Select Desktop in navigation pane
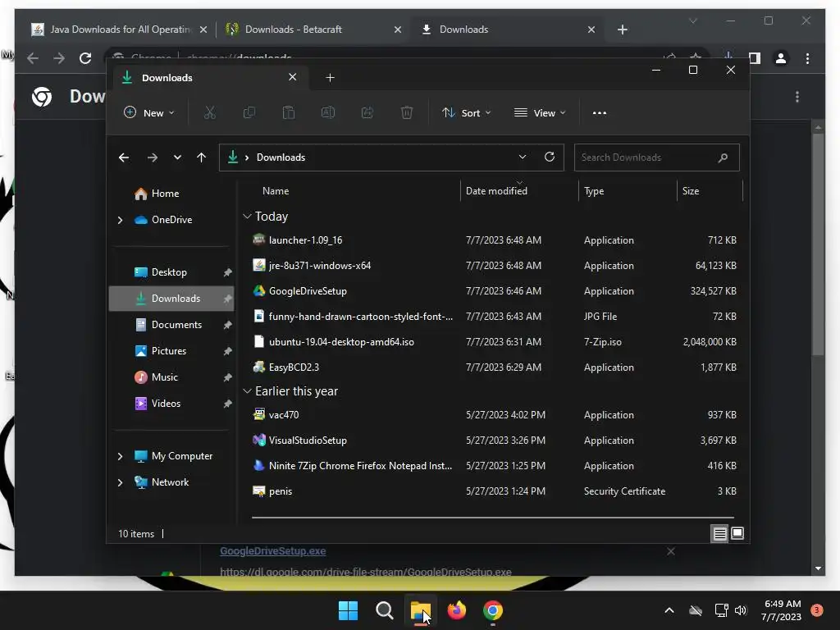Viewport: 840px width, 630px height. [x=169, y=272]
